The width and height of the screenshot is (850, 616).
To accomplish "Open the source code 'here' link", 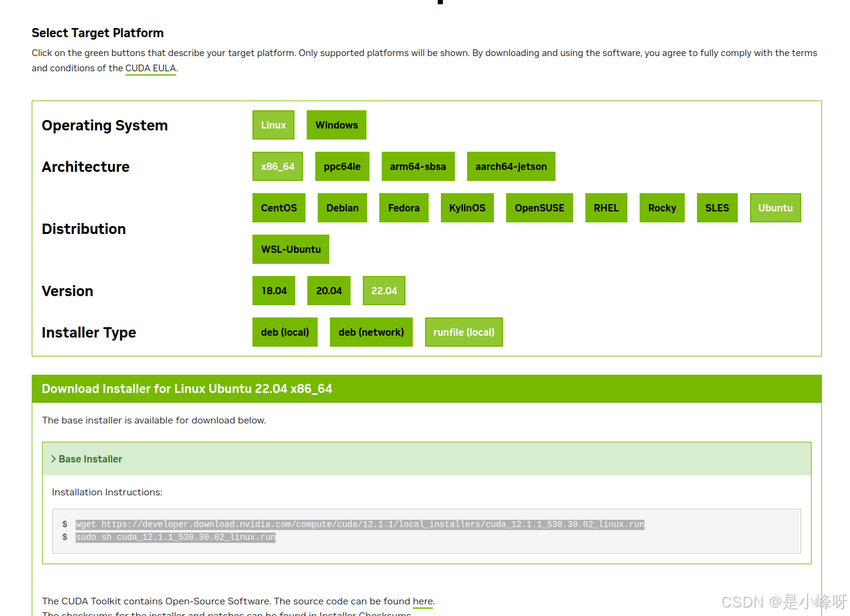I will (x=423, y=601).
